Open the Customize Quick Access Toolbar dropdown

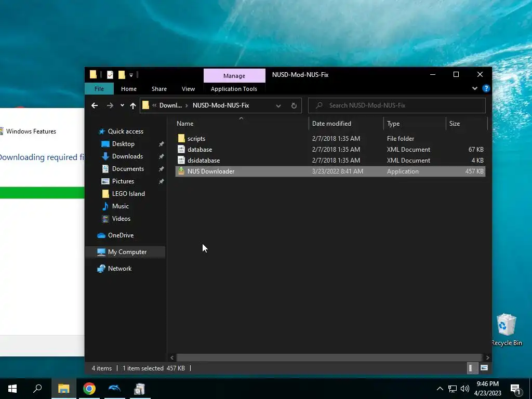131,75
